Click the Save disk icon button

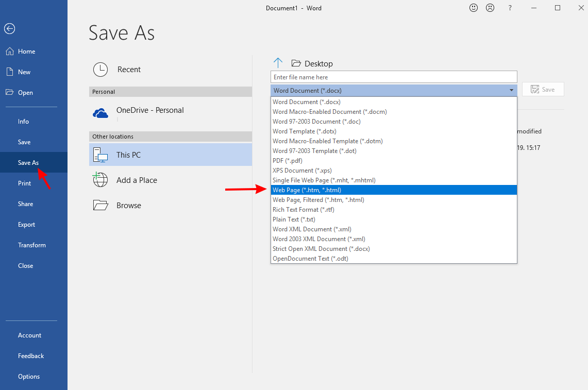543,89
